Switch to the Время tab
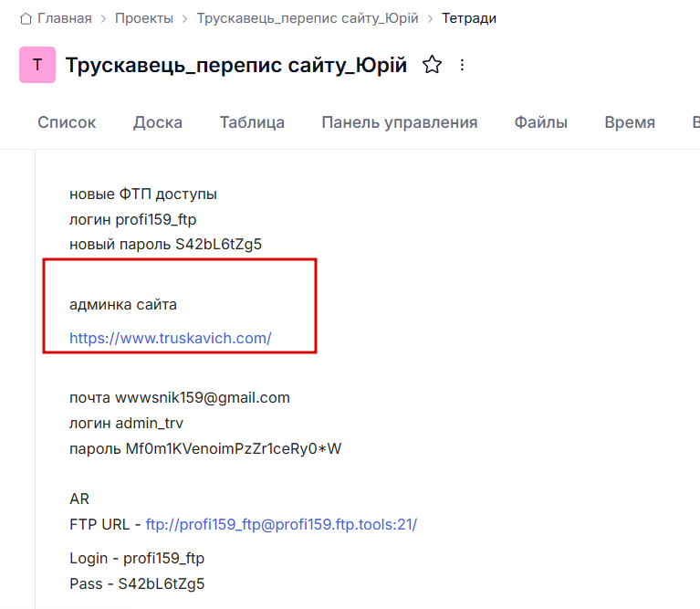The image size is (700, 609). pos(630,122)
